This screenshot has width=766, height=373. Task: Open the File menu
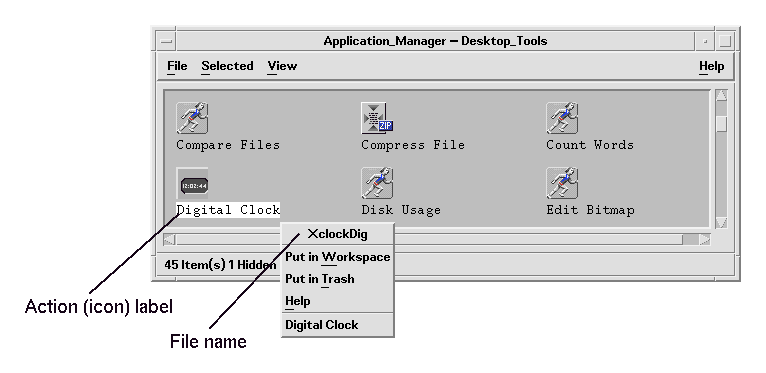(177, 66)
